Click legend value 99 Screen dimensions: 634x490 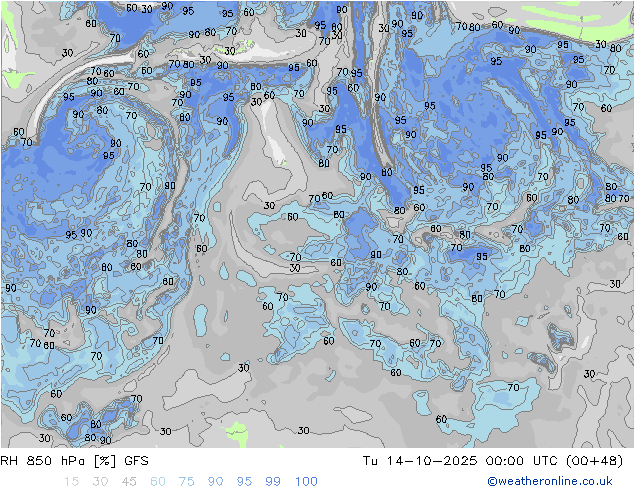point(273,482)
